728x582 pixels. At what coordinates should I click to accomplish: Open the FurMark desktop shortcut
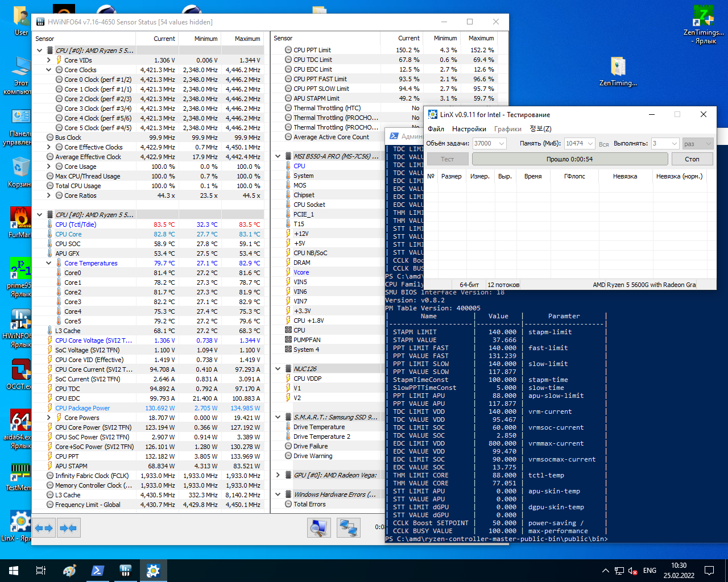[x=20, y=223]
